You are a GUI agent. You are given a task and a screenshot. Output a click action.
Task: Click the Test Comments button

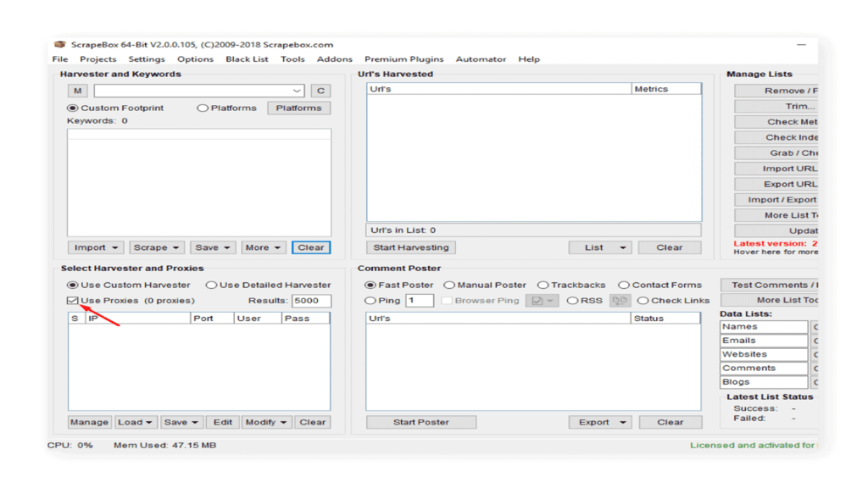(x=770, y=285)
